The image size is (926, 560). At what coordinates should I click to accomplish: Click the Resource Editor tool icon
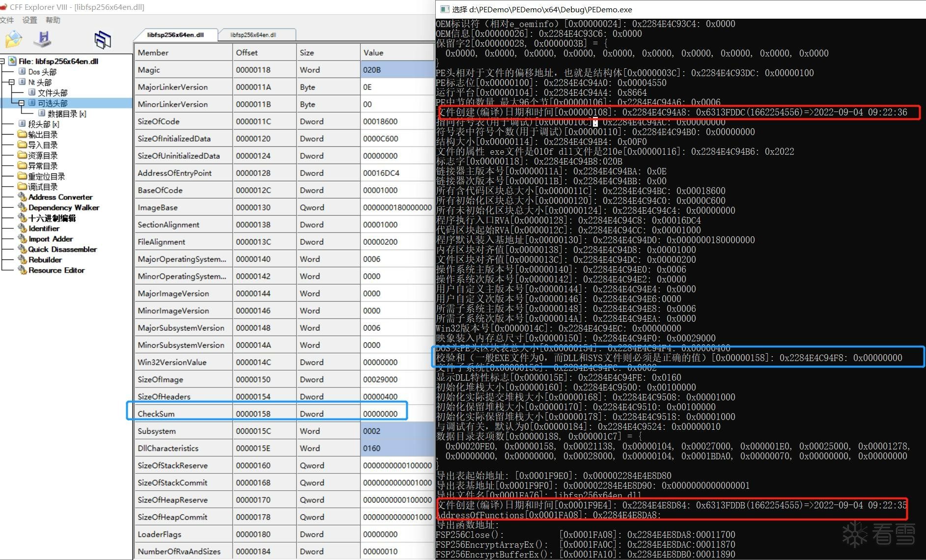pyautogui.click(x=22, y=270)
